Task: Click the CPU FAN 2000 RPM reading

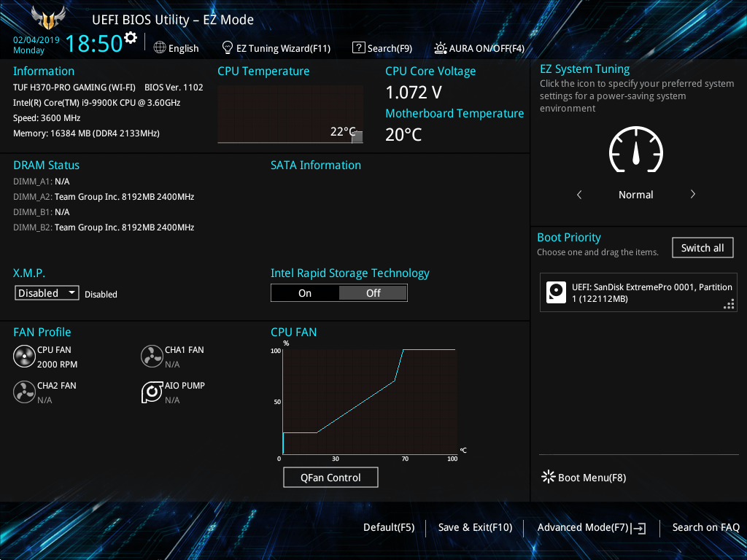Action: pyautogui.click(x=57, y=365)
